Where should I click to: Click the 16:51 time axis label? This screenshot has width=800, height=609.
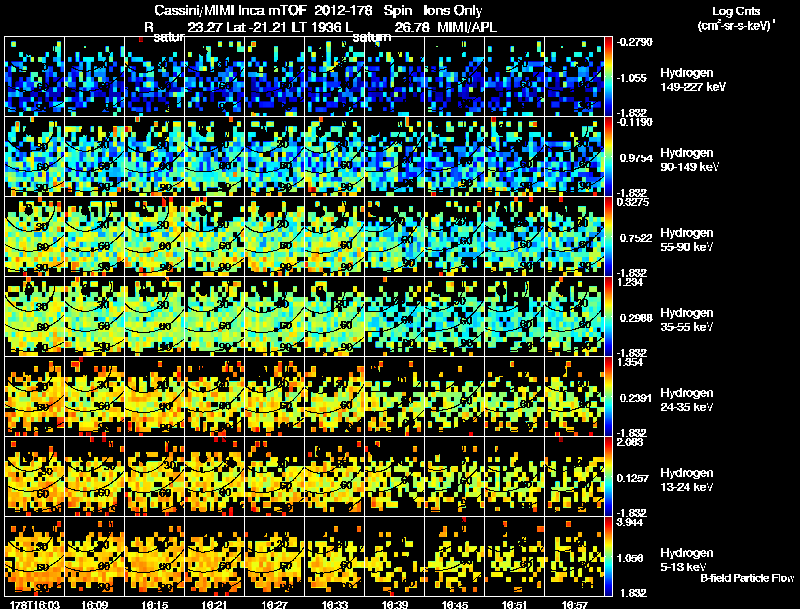514,604
